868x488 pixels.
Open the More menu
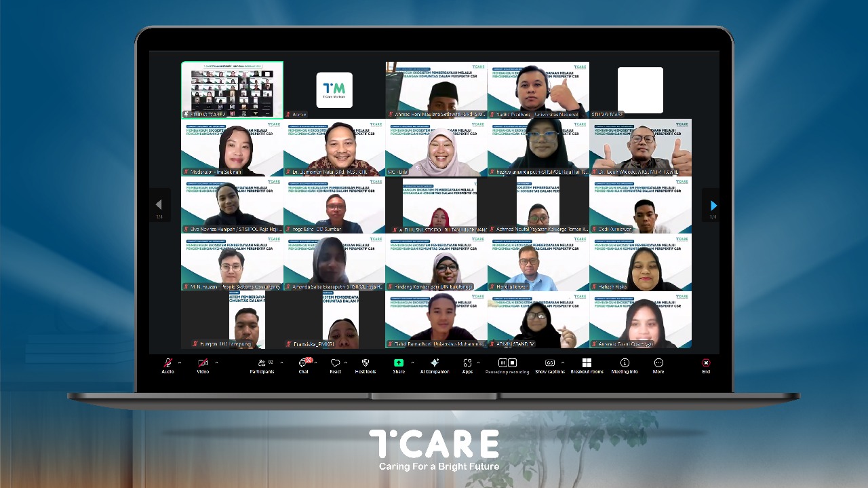(658, 364)
